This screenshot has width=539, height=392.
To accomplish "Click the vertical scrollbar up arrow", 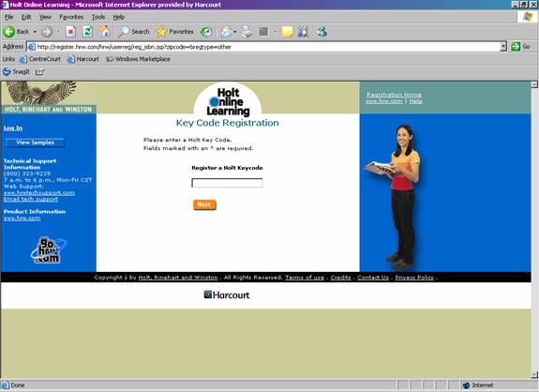I will click(534, 84).
